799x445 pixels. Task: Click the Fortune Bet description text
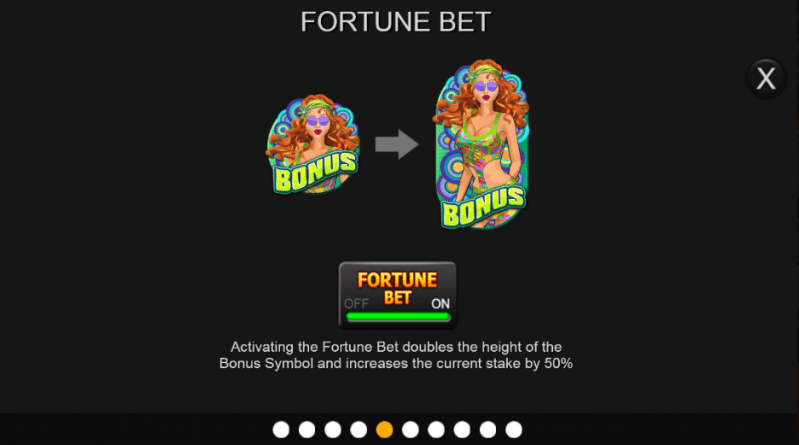point(396,355)
